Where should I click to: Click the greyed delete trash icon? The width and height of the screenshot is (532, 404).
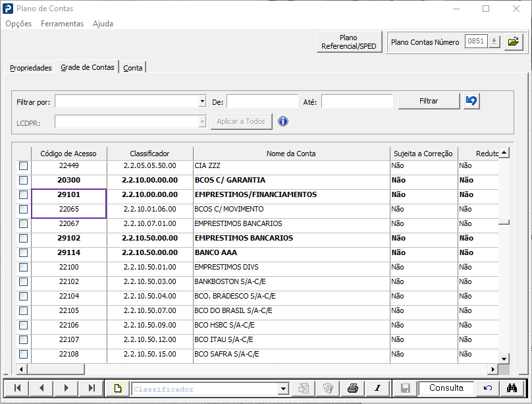click(x=328, y=388)
